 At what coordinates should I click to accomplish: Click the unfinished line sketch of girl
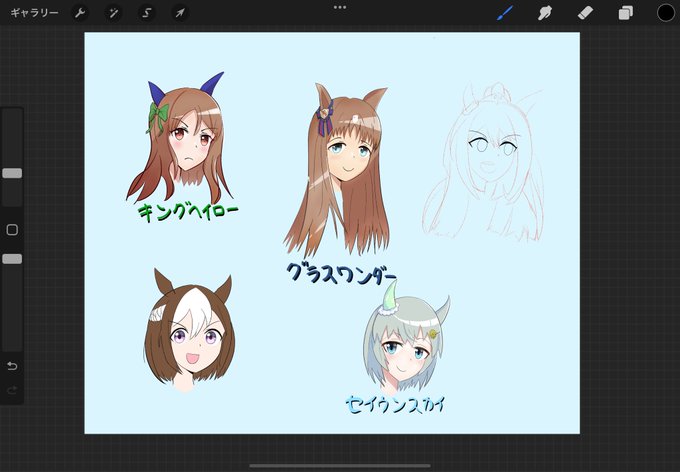click(x=484, y=163)
